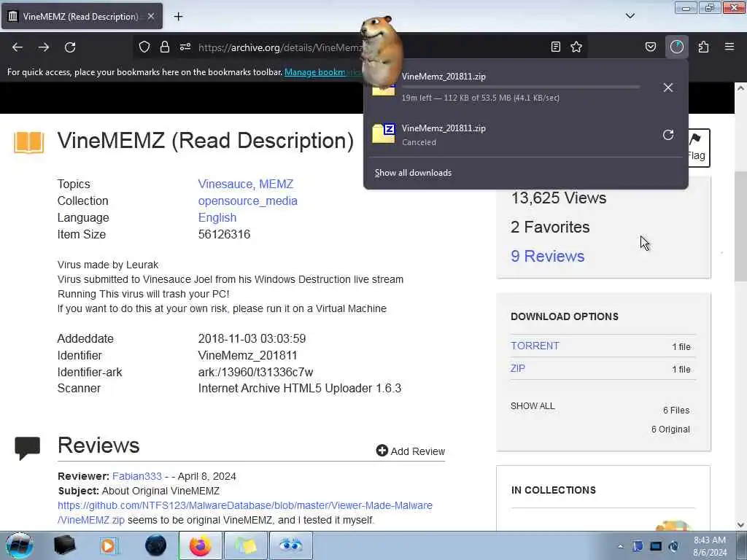Image resolution: width=747 pixels, height=560 pixels.
Task: Click item size value 56126316
Action: (224, 234)
